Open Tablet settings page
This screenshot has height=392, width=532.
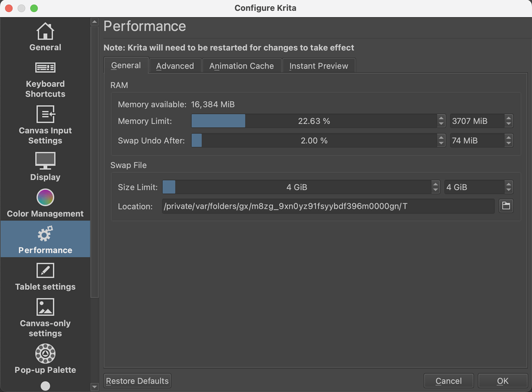coord(45,276)
